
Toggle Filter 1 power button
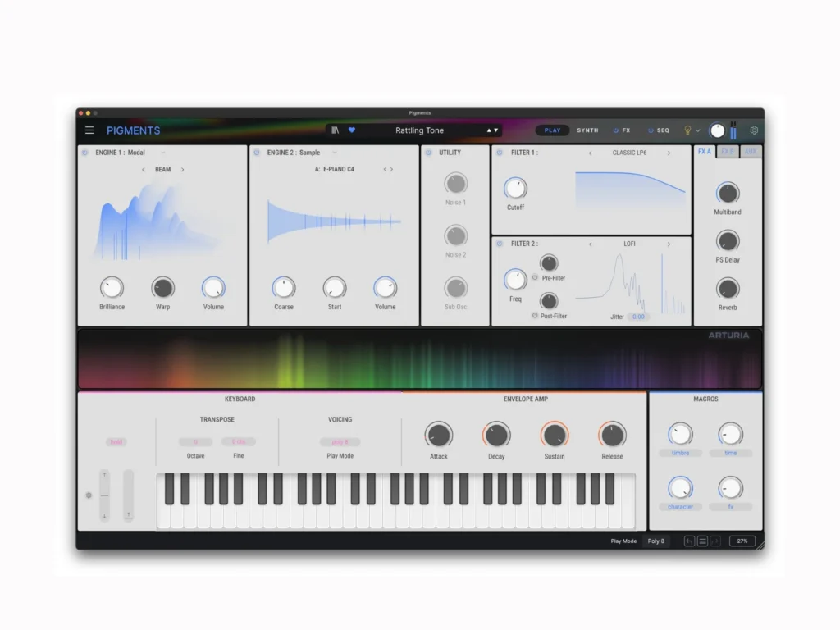click(x=500, y=153)
